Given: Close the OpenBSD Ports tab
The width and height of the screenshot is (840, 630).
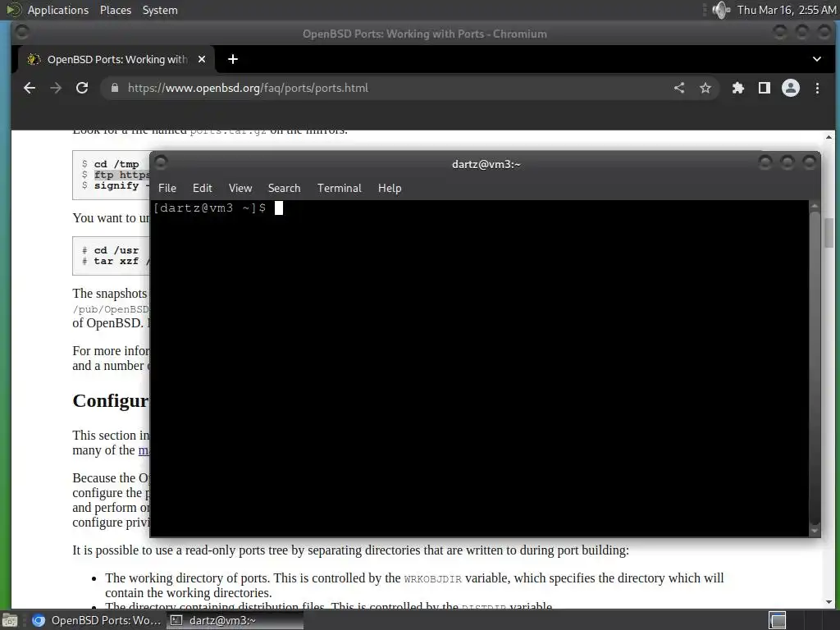Looking at the screenshot, I should point(202,59).
